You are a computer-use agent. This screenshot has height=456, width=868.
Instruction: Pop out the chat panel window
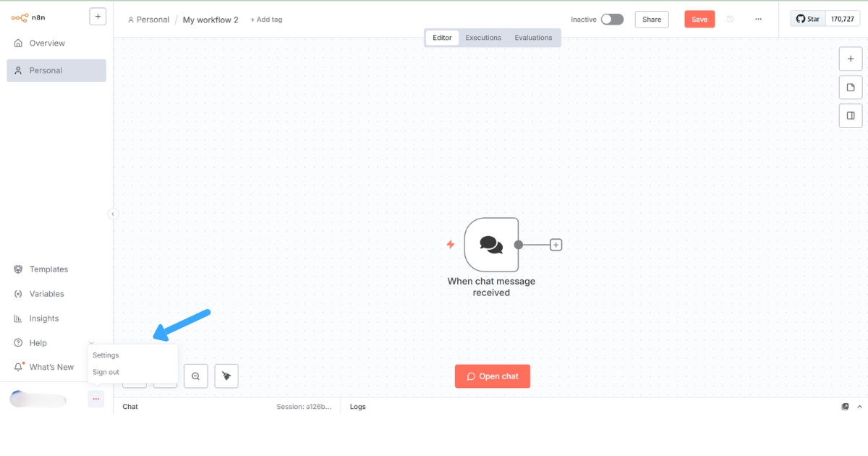point(845,407)
